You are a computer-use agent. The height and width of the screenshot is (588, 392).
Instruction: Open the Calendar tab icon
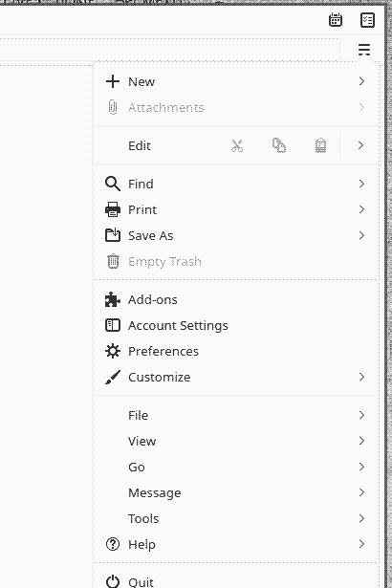(x=336, y=20)
